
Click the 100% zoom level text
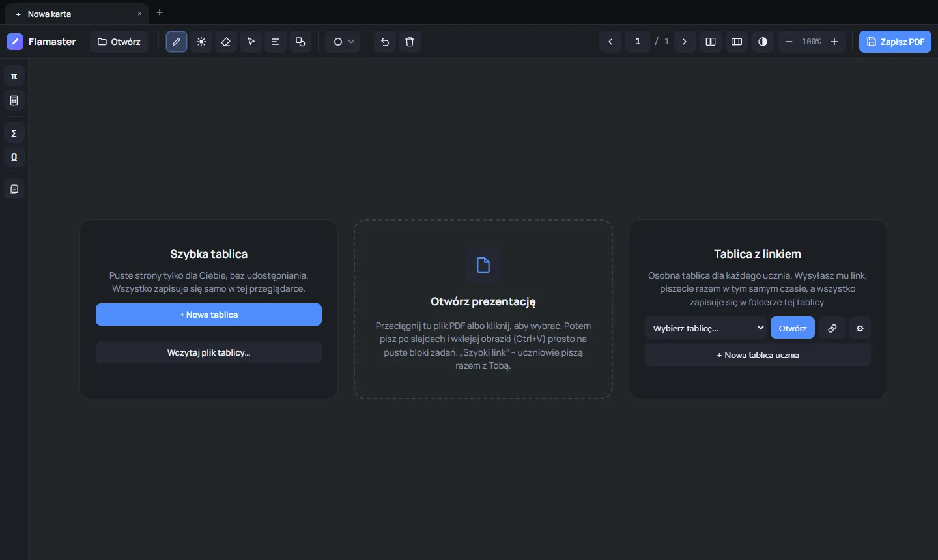(812, 42)
